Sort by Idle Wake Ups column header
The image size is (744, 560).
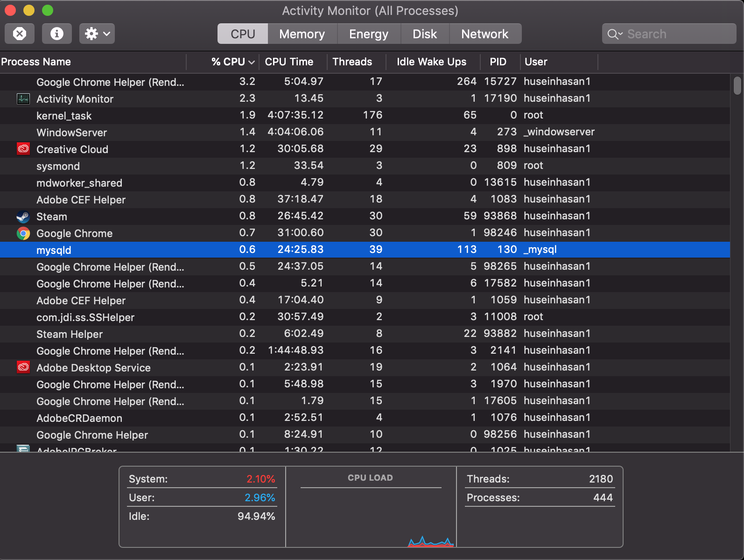(433, 62)
